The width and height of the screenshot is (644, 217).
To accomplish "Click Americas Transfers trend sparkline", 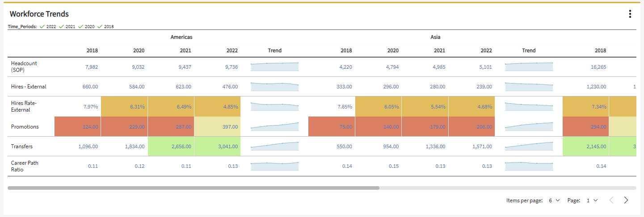I will click(274, 146).
